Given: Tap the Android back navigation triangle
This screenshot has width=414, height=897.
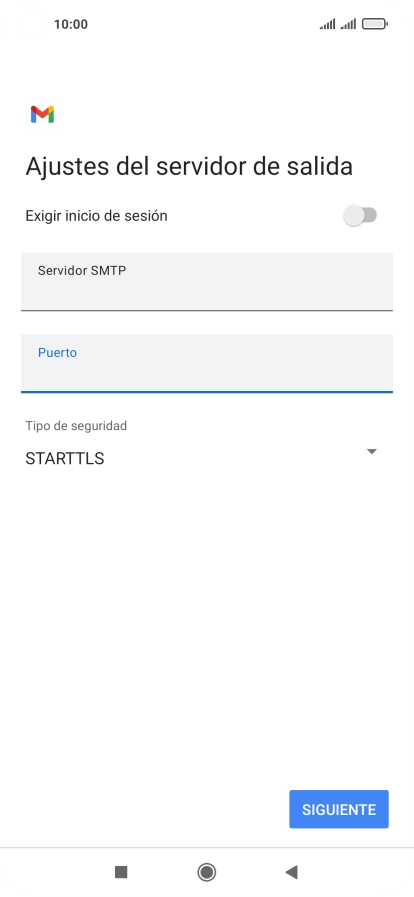Looking at the screenshot, I should [x=292, y=872].
